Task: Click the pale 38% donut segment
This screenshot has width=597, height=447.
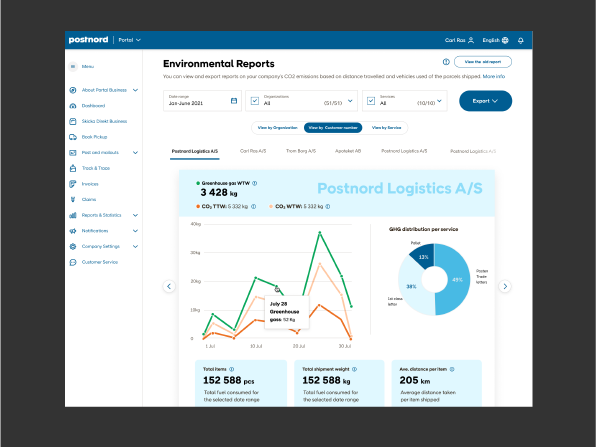Action: click(x=411, y=286)
